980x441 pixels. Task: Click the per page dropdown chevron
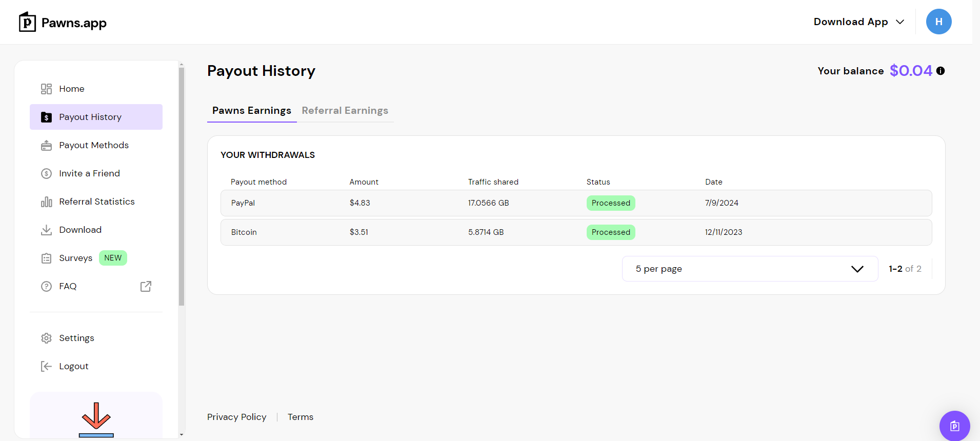(857, 269)
